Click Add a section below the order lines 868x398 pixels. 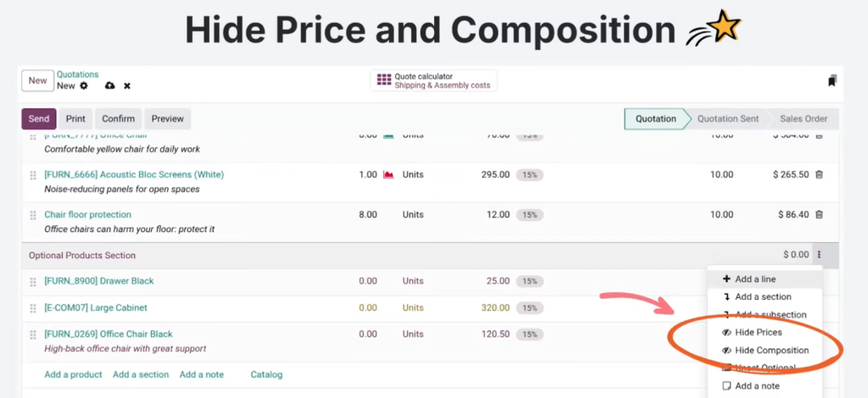click(141, 375)
